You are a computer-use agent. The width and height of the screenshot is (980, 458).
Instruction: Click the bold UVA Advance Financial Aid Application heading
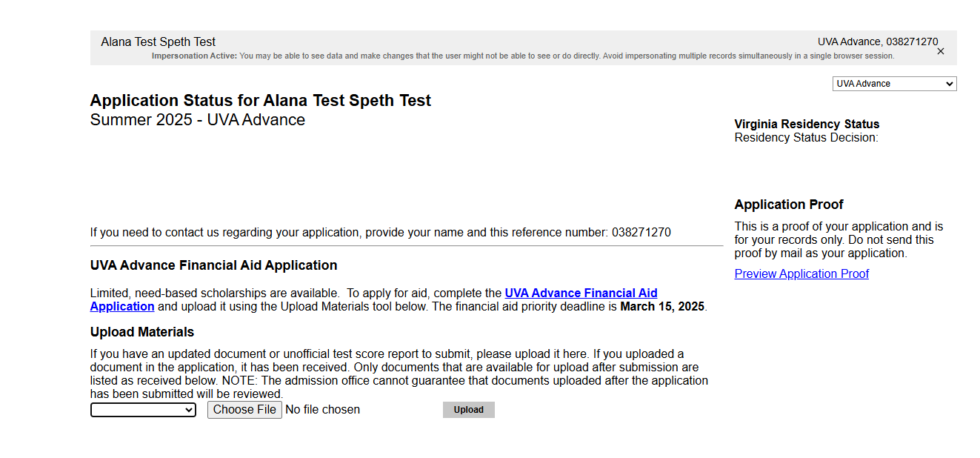(213, 265)
